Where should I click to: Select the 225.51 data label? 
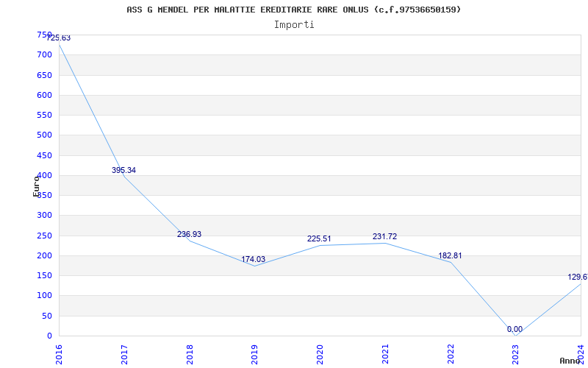tap(319, 238)
